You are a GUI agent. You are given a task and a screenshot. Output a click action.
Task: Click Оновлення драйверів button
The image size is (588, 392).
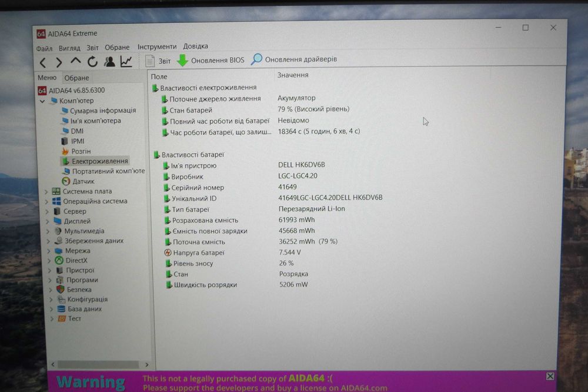pos(294,59)
